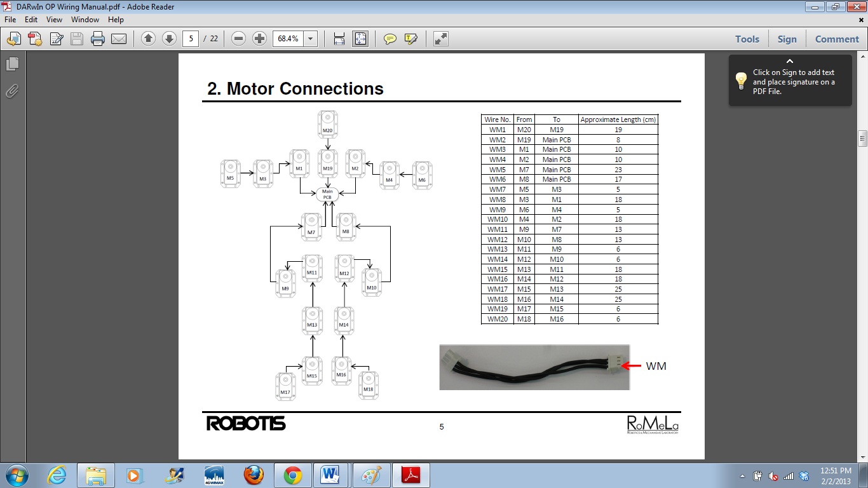
Task: Click the Edit/sign document toolbar icon
Action: coord(56,39)
